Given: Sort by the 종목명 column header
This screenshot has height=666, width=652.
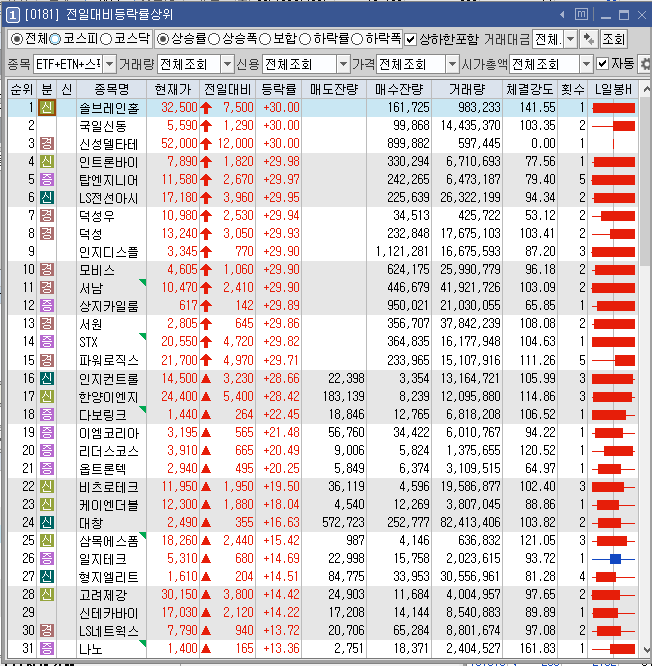Looking at the screenshot, I should (x=111, y=89).
